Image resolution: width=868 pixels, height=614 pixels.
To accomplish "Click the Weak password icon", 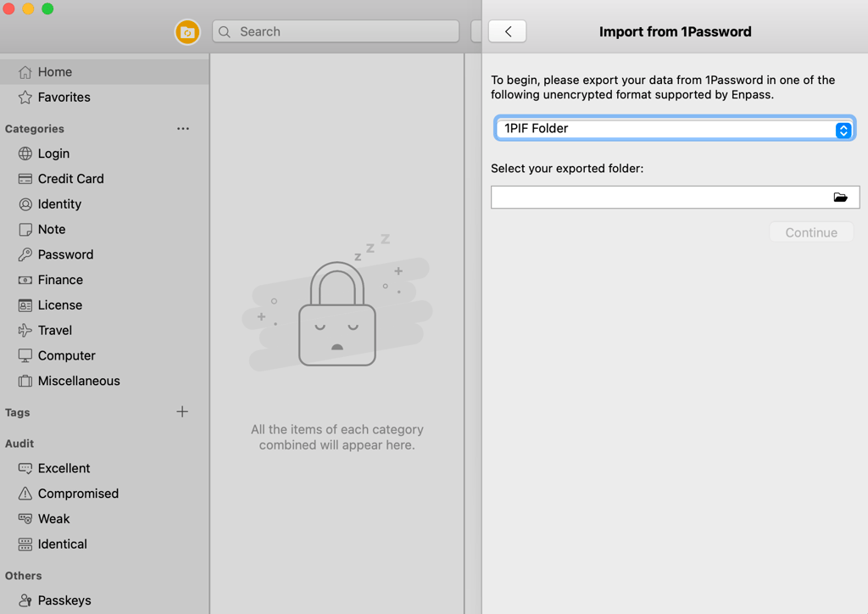I will click(25, 519).
